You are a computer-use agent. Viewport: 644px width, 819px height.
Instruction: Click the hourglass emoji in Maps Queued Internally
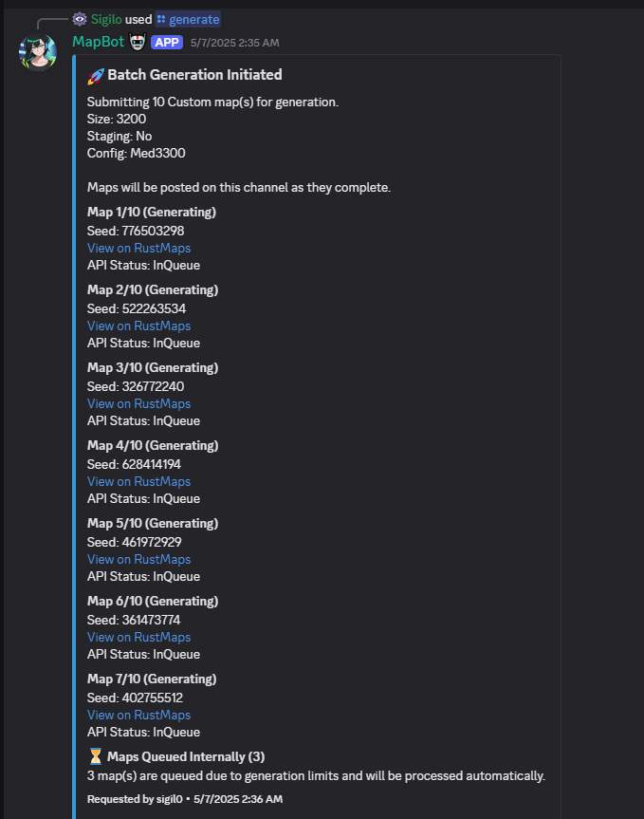click(x=97, y=756)
